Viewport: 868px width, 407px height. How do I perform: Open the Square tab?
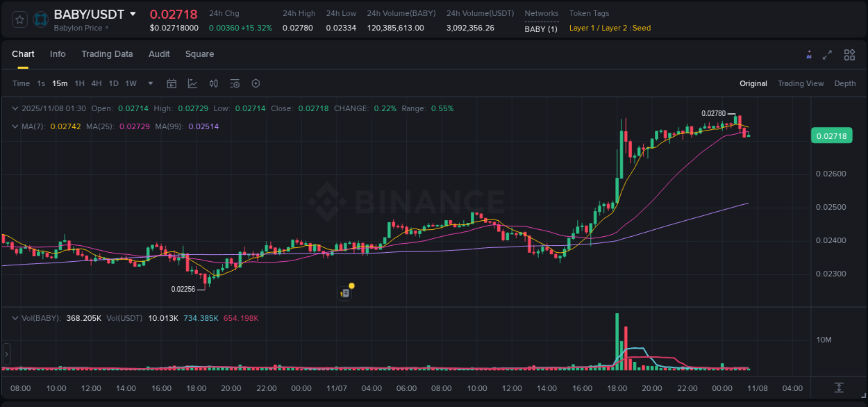199,54
